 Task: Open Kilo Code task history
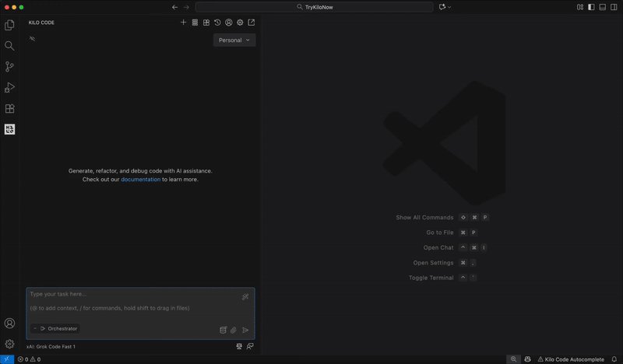(x=217, y=23)
